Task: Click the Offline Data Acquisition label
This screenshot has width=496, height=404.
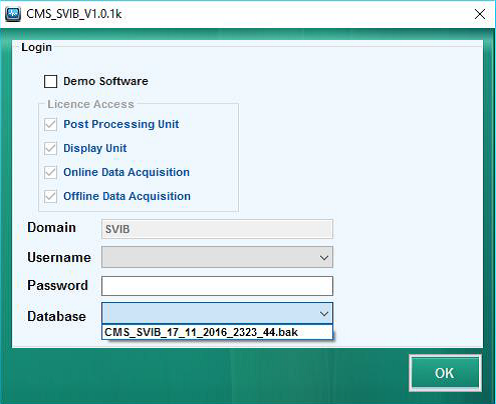Action: pos(127,196)
